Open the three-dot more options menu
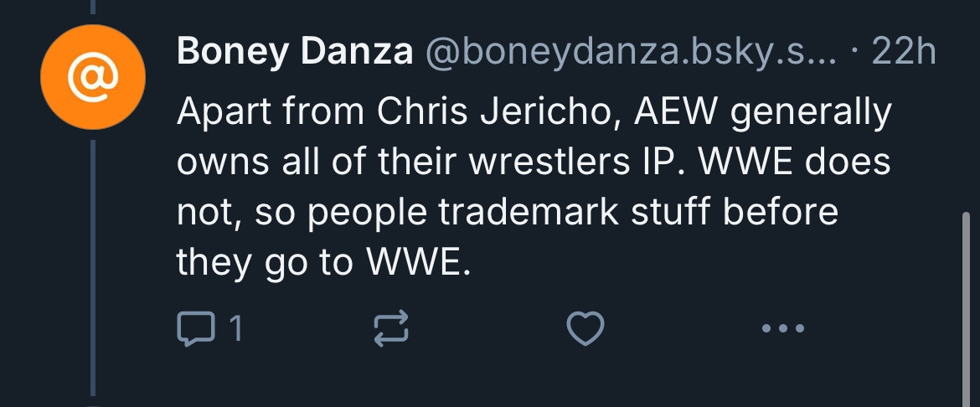 pyautogui.click(x=783, y=328)
